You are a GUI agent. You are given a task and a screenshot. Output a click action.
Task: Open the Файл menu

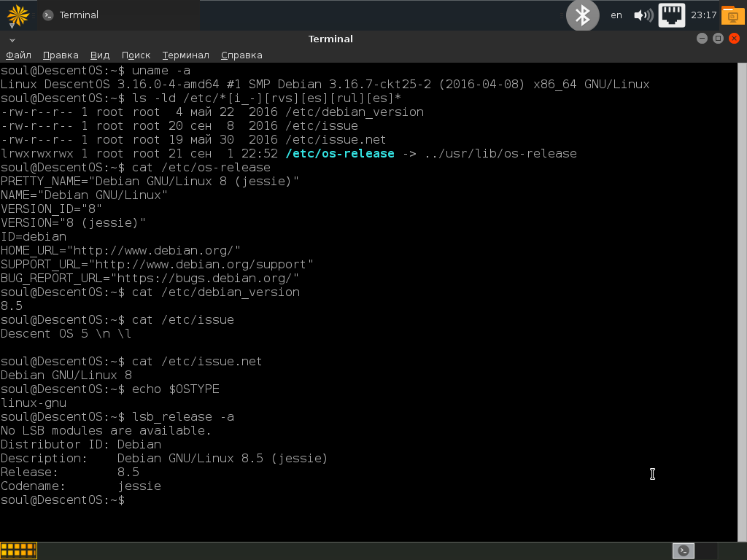18,55
